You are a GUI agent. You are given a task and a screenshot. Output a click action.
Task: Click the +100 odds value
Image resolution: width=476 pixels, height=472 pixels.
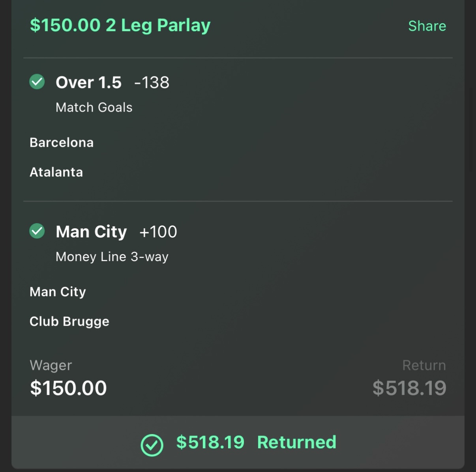158,232
